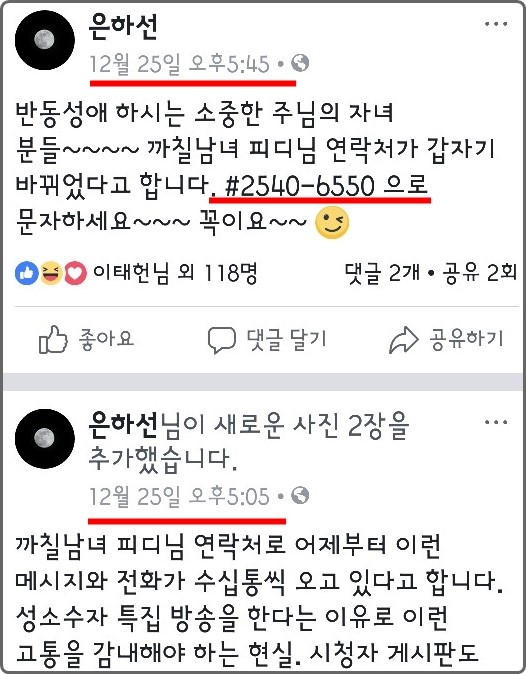Click the blue Like reaction icon

coord(27,273)
